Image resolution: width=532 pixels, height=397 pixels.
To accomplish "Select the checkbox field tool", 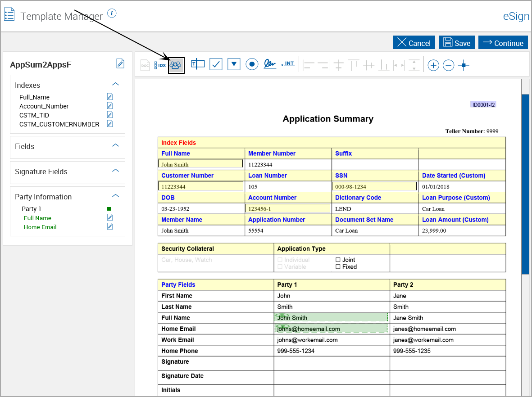I will (x=216, y=64).
